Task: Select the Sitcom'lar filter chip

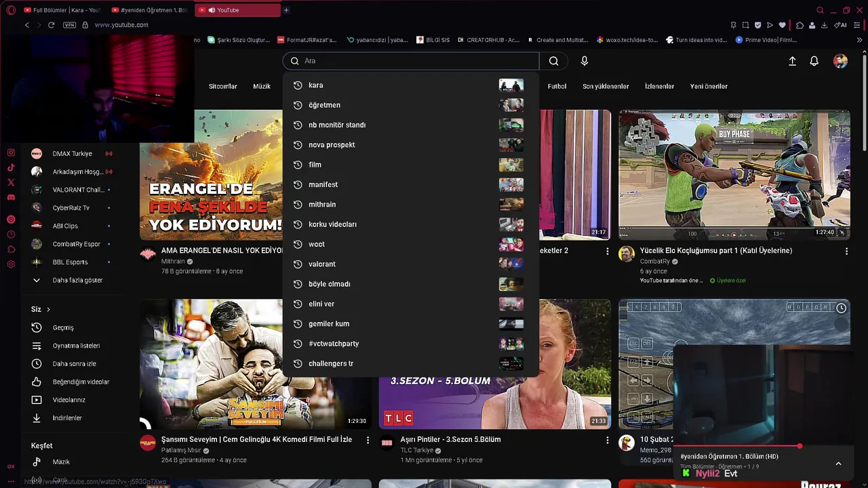Action: point(223,86)
